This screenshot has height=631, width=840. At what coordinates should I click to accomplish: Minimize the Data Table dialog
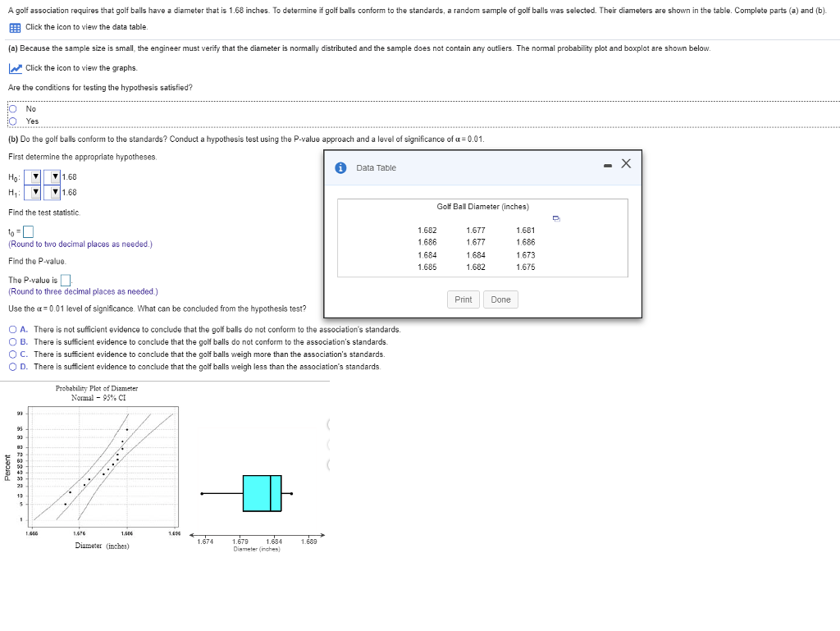tap(608, 164)
